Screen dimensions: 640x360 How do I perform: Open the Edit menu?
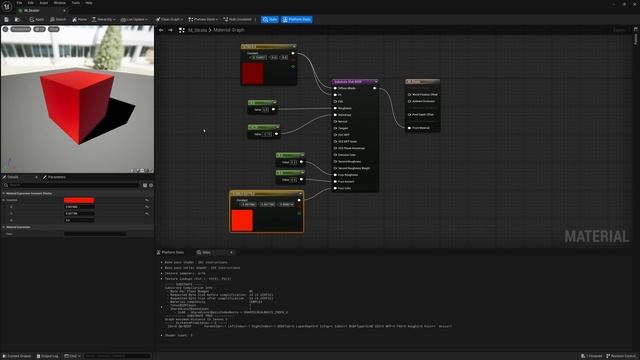tap(31, 3)
